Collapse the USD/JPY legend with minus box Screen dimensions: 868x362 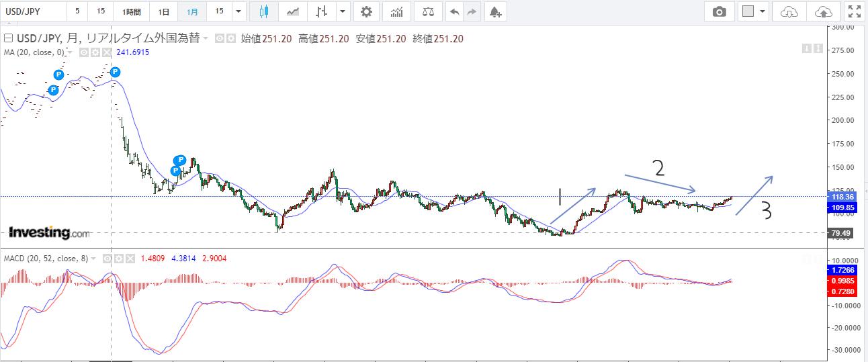coord(8,39)
